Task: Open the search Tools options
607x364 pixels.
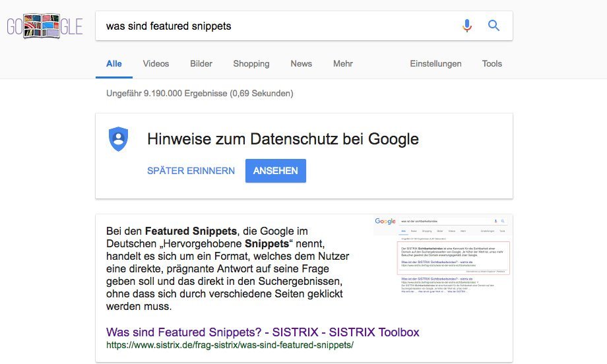Action: (492, 64)
